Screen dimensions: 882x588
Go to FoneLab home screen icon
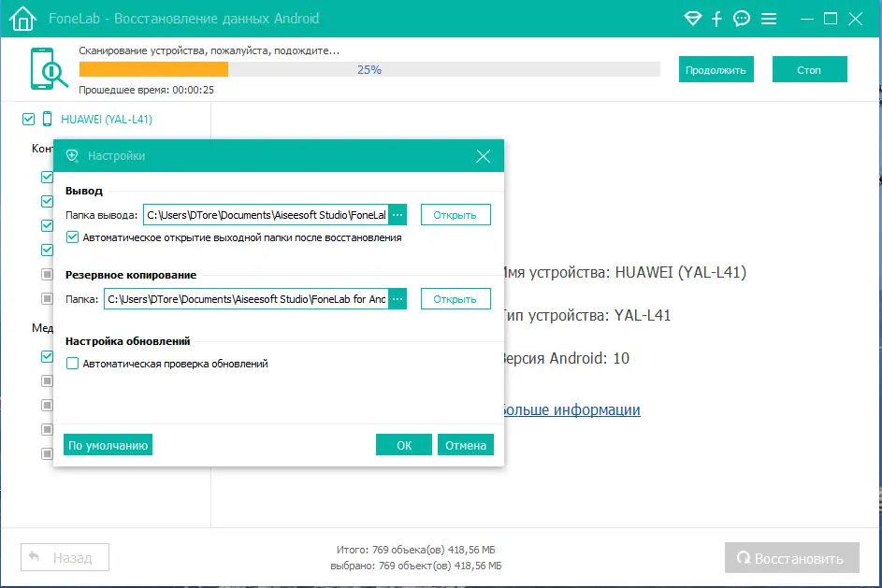point(23,19)
